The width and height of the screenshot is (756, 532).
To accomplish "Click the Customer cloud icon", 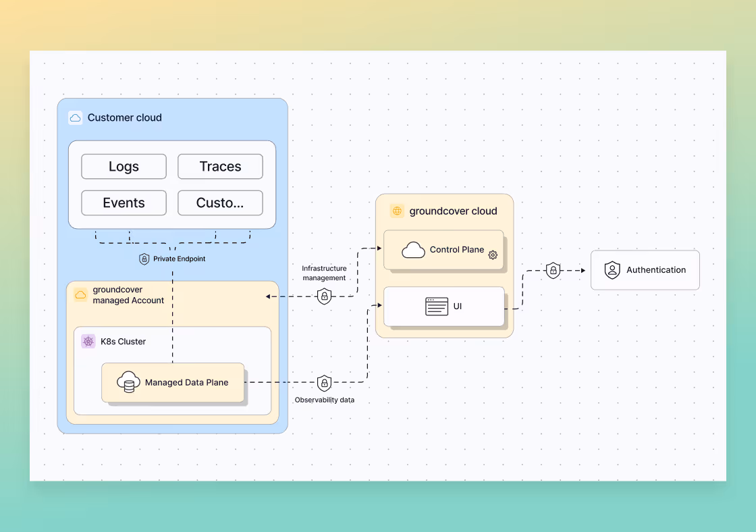I will coord(75,117).
